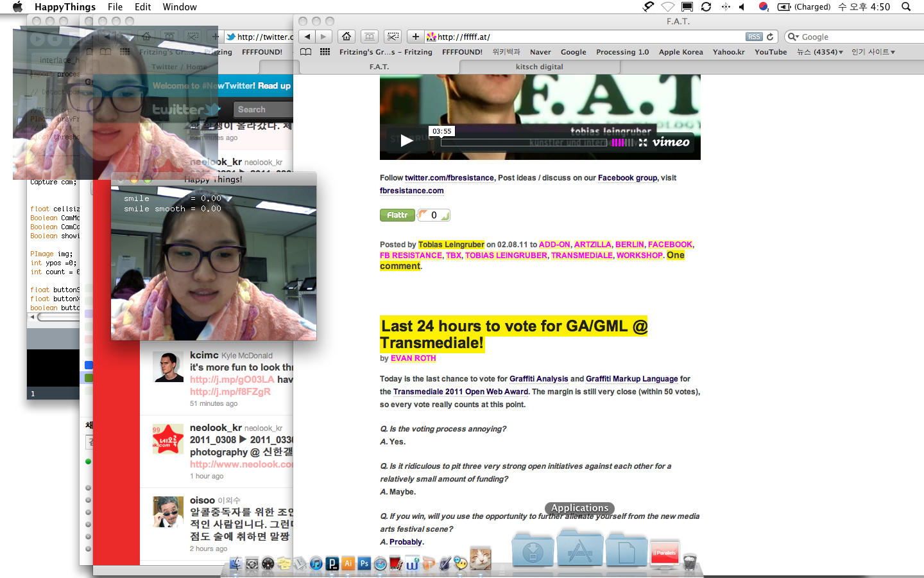Go to the Safari home page icon
Screen dimensions: 924x578
pos(346,37)
